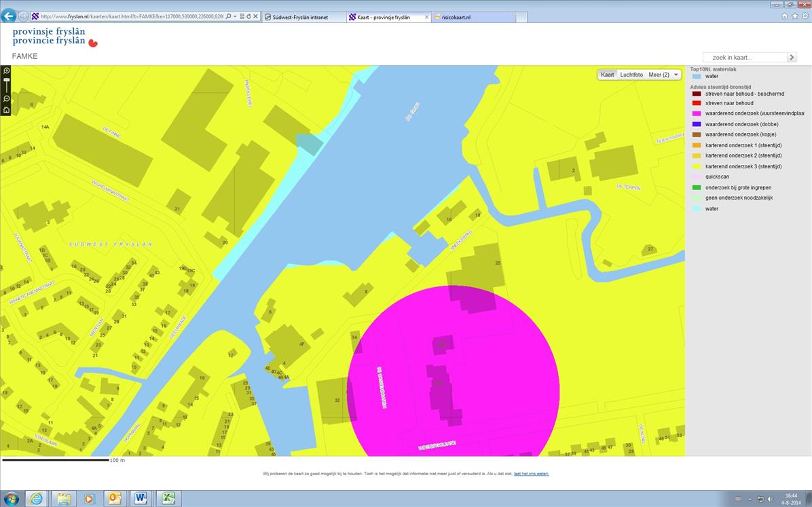Open Windows Explorer folder in taskbar
Viewport: 812px width, 507px height.
point(64,499)
